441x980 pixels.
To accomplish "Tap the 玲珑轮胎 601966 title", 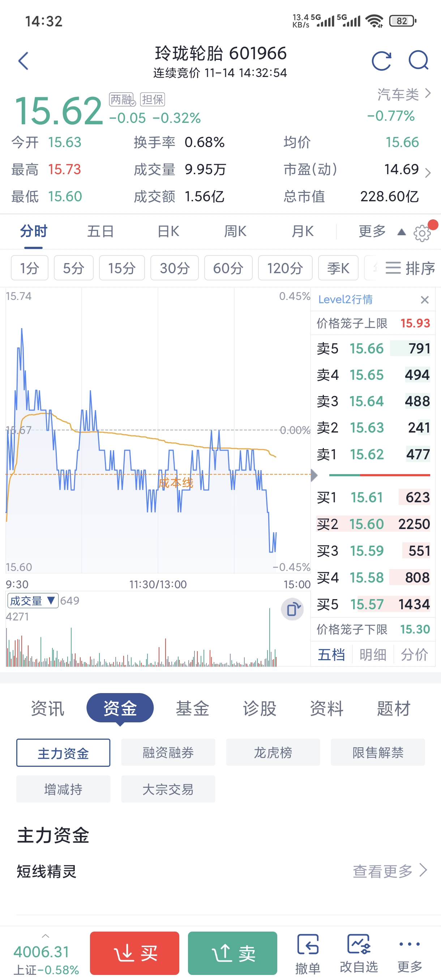I will (221, 53).
